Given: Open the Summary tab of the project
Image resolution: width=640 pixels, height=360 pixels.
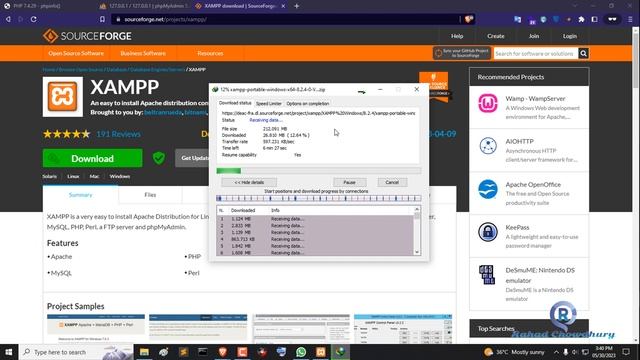Looking at the screenshot, I should point(80,195).
